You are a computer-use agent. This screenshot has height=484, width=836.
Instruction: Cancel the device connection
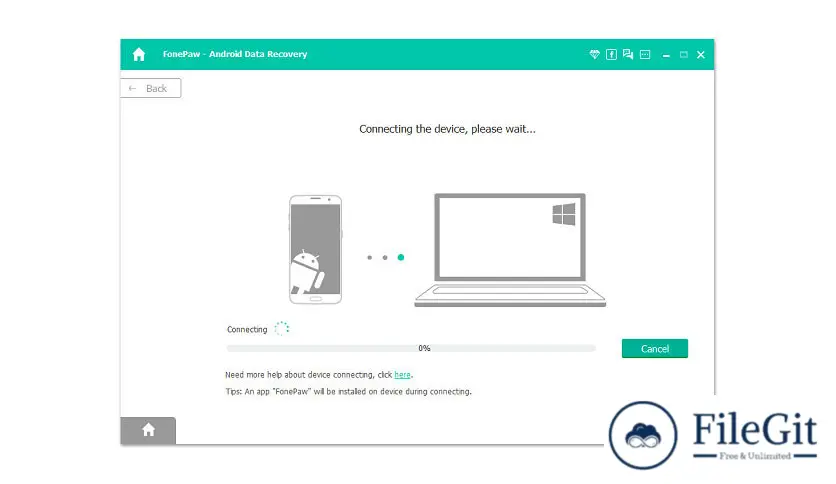655,349
